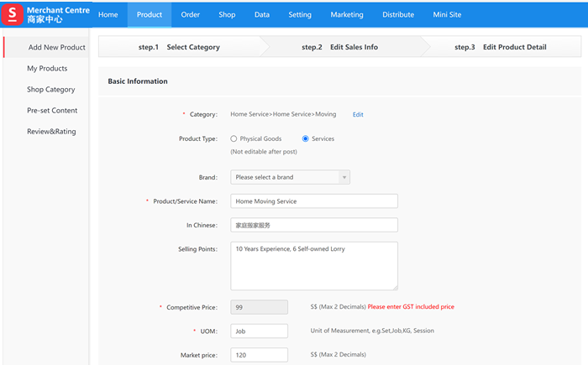This screenshot has width=588, height=365.
Task: Open Pre-set Content in sidebar
Action: click(52, 110)
